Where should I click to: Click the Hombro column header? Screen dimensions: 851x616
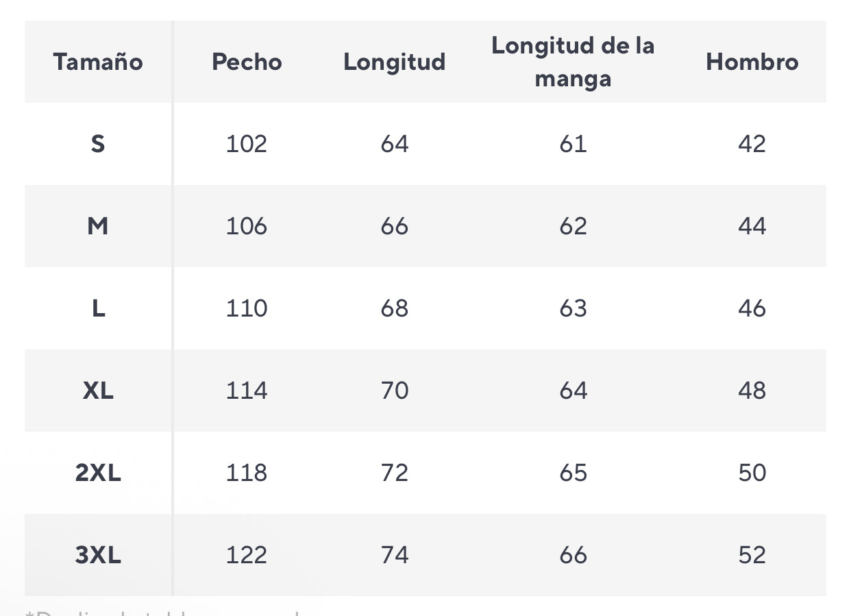(x=752, y=62)
